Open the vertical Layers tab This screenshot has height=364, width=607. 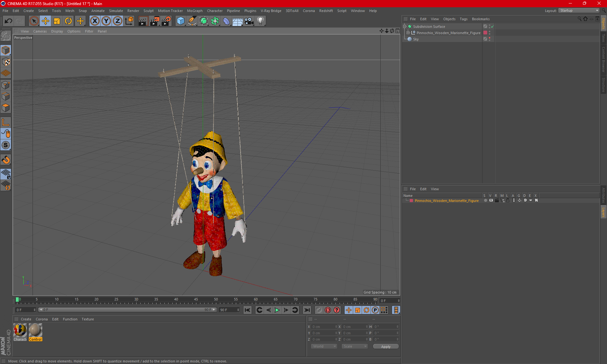pos(604,212)
